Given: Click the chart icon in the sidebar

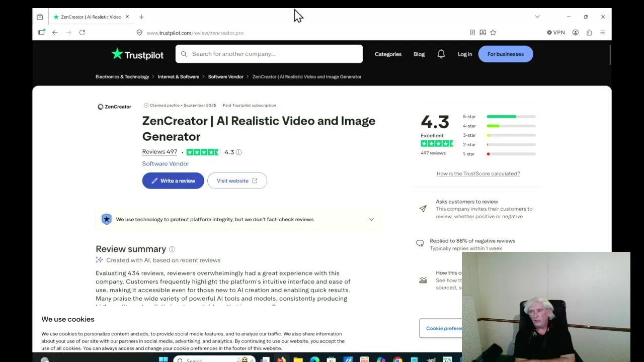Looking at the screenshot, I should [x=423, y=280].
